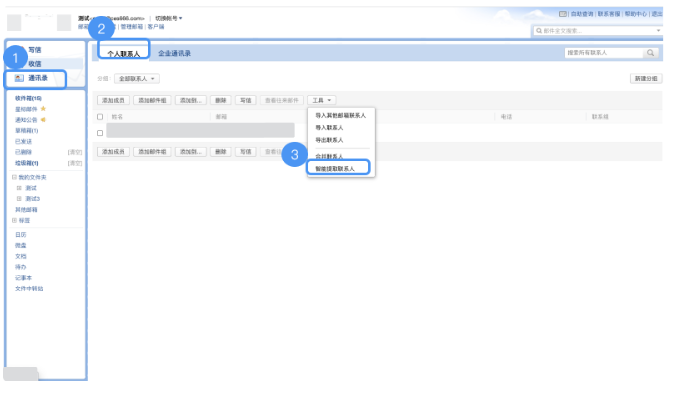Tick the checkbox of the first contact row
Screen dimensions: 673x398
click(100, 133)
